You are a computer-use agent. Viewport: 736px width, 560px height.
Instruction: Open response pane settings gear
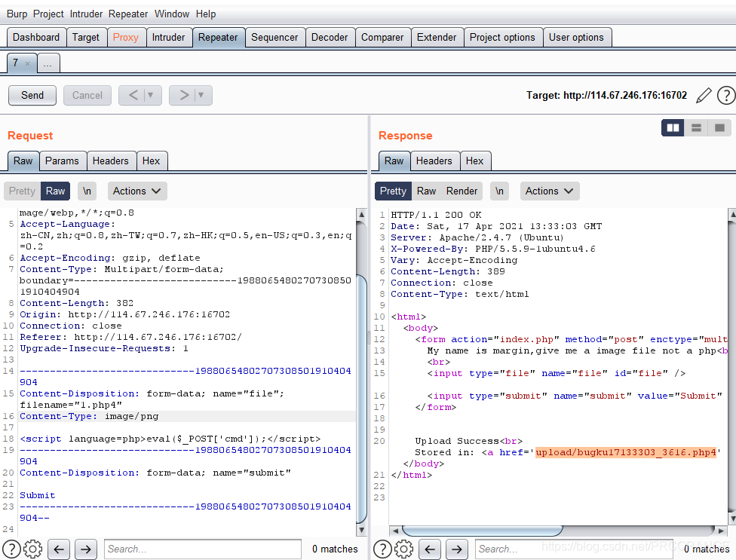coord(403,549)
